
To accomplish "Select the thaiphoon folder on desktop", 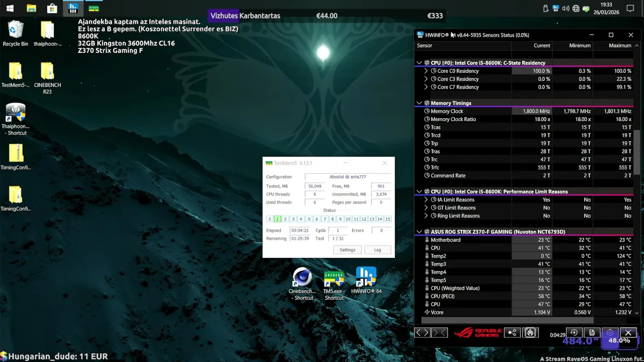I will pos(47,34).
